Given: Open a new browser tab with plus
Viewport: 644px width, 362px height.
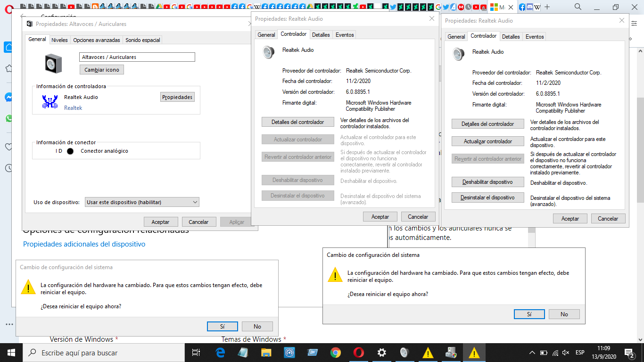Looking at the screenshot, I should 547,7.
